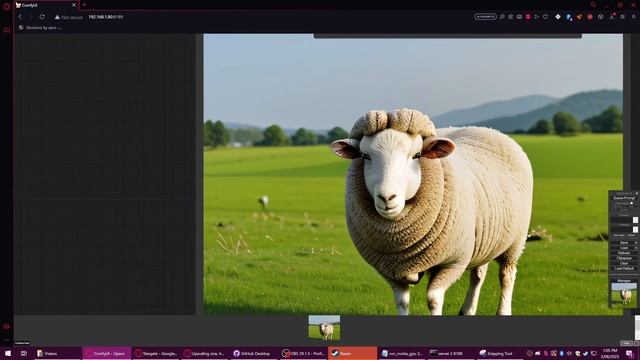Open the profile account icon
The height and width of the screenshot is (360, 640).
pos(634,17)
